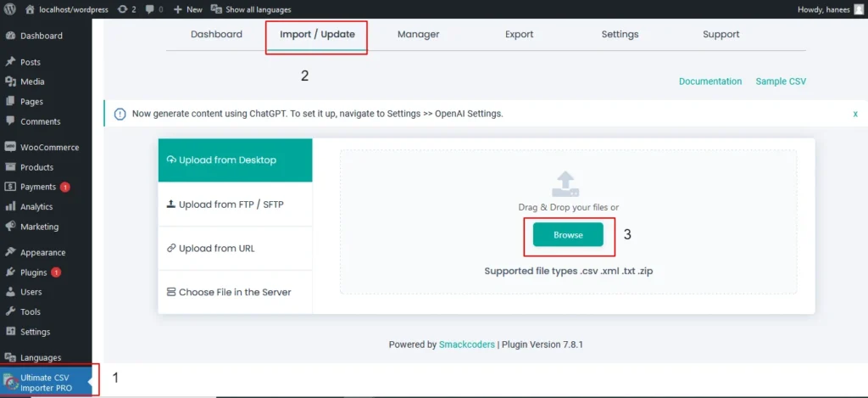Open the WooCommerce menu label
This screenshot has width=868, height=398.
click(50, 148)
